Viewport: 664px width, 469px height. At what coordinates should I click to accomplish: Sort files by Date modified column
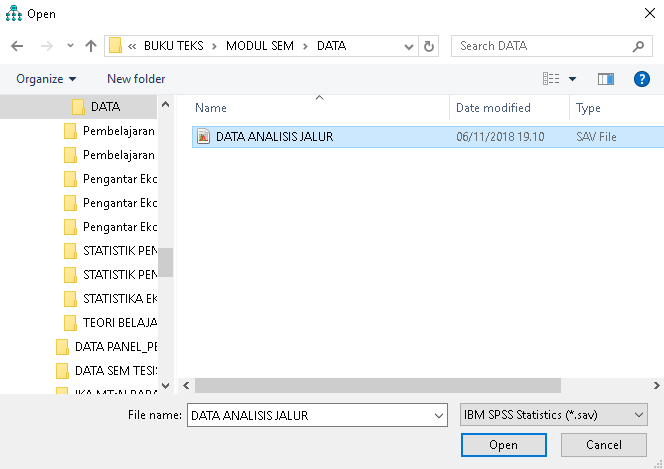(x=493, y=108)
